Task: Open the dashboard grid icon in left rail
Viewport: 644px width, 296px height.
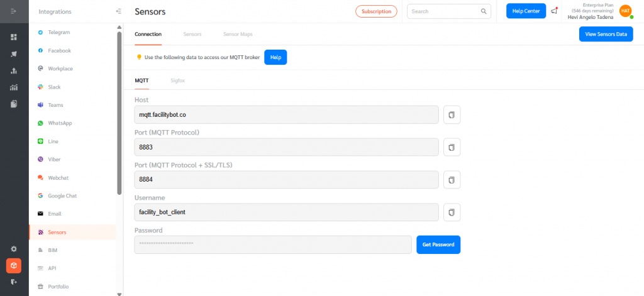Action: click(14, 37)
